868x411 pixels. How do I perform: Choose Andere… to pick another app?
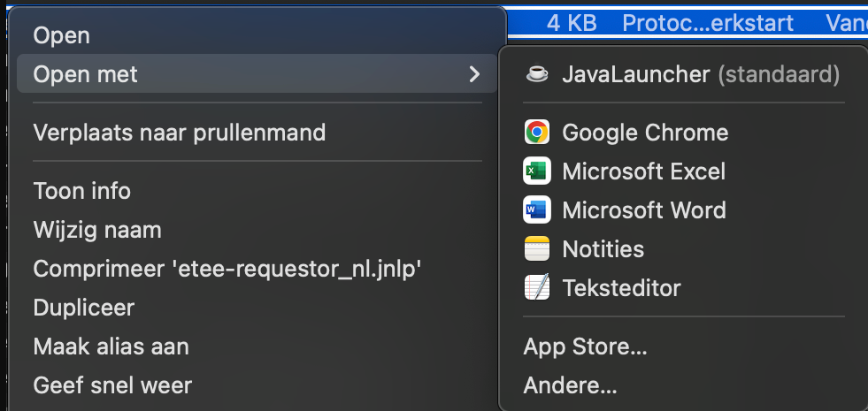pyautogui.click(x=571, y=385)
